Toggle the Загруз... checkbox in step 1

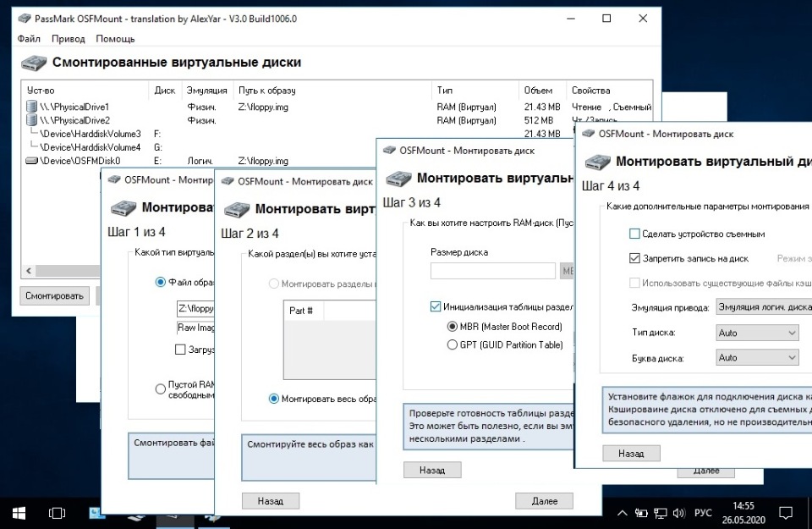pos(180,350)
